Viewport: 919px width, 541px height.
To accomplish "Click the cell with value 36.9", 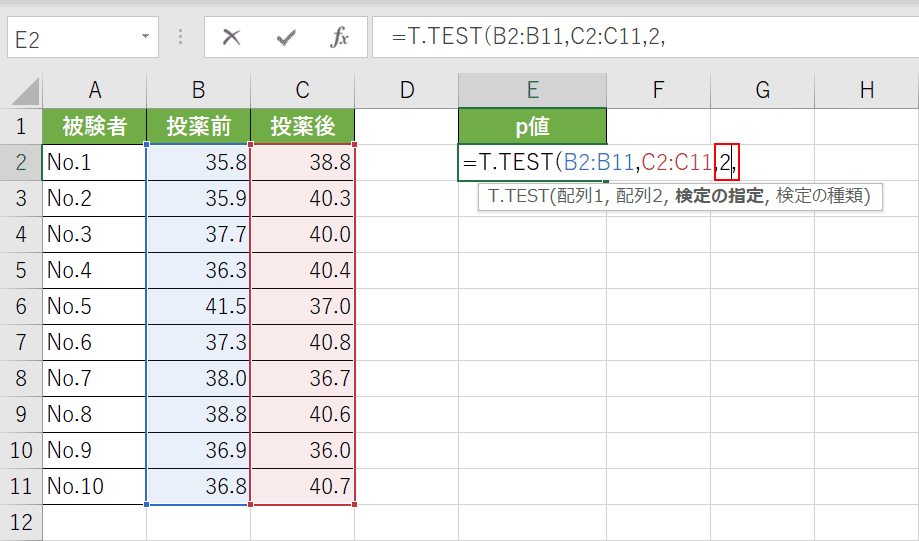I will [199, 450].
